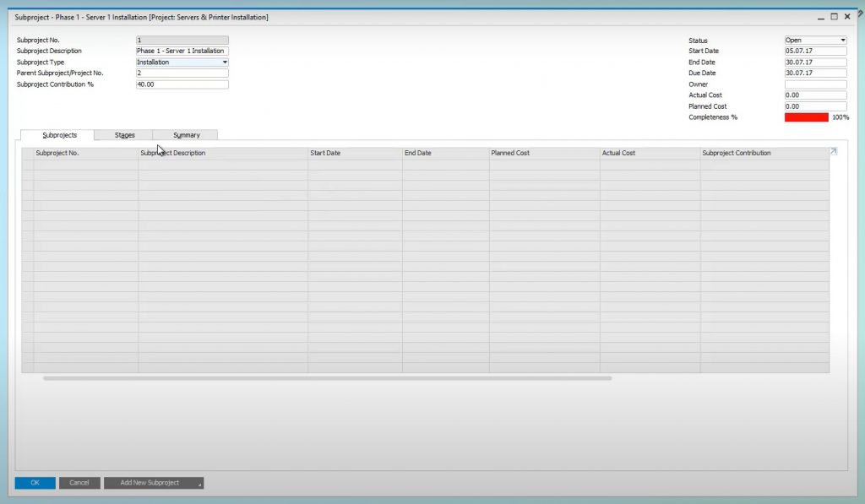Click the Owner input field

815,84
